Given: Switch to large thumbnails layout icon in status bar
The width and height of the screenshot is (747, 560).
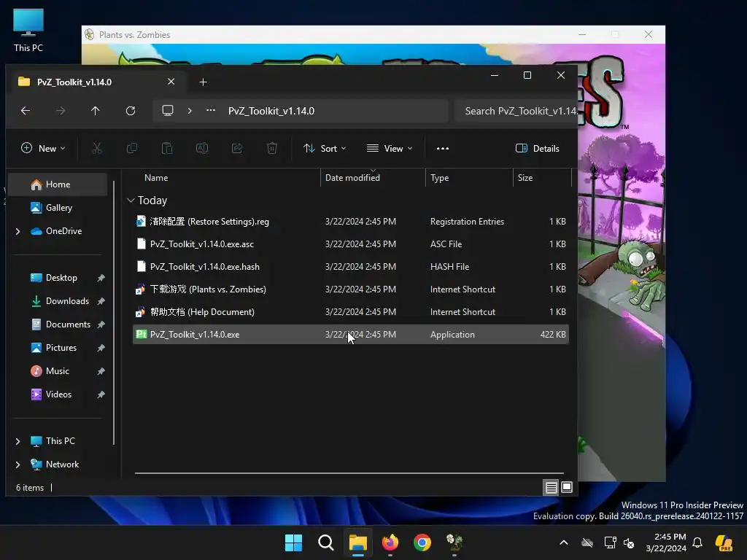Looking at the screenshot, I should [567, 487].
